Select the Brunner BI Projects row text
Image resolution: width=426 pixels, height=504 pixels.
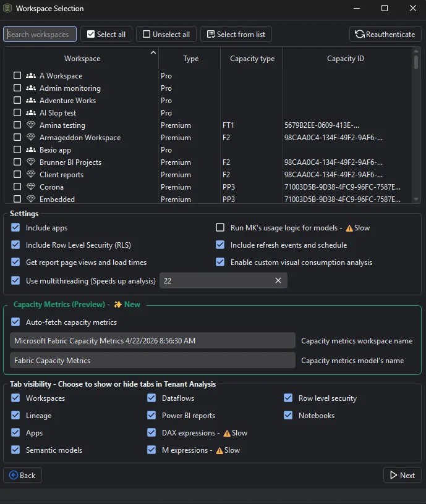(70, 162)
